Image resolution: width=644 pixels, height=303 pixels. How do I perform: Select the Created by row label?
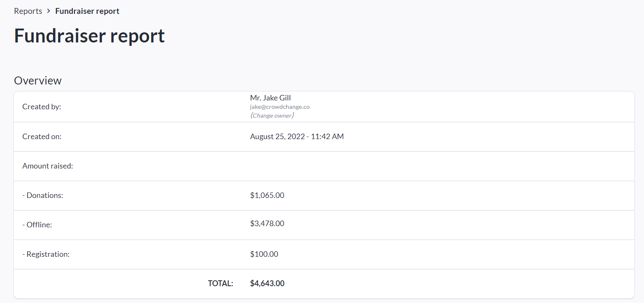click(x=42, y=107)
